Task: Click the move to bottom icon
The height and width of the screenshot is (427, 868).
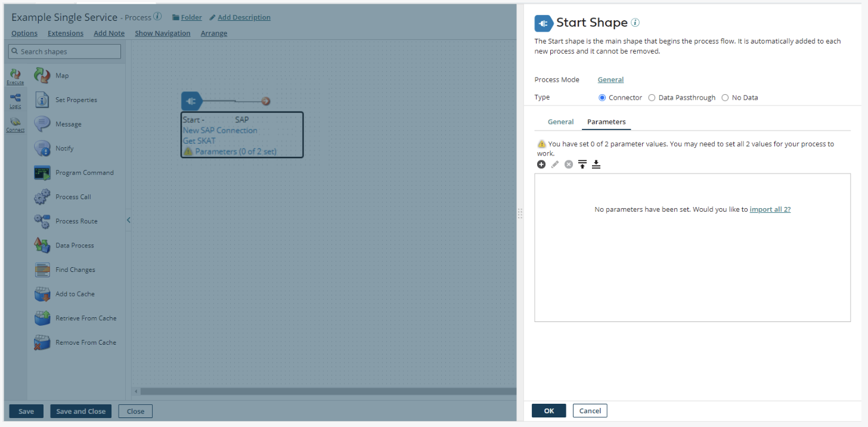Action: (x=596, y=165)
